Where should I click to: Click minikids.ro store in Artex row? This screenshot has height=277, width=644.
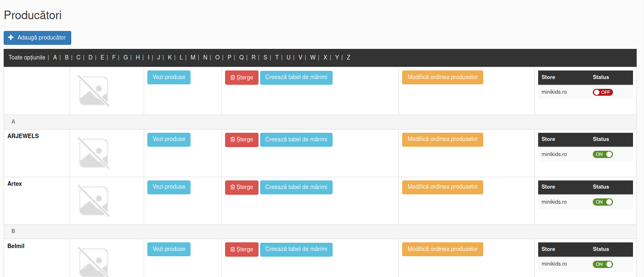coord(554,202)
